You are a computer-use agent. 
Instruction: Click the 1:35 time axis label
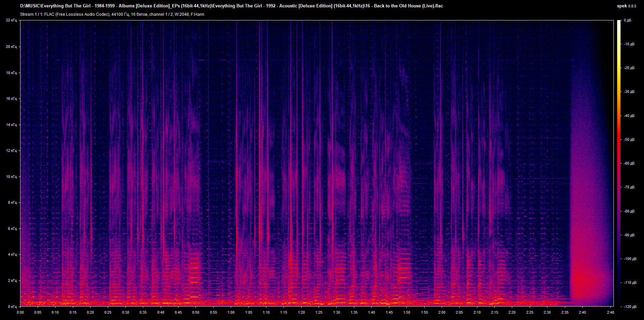pos(354,312)
